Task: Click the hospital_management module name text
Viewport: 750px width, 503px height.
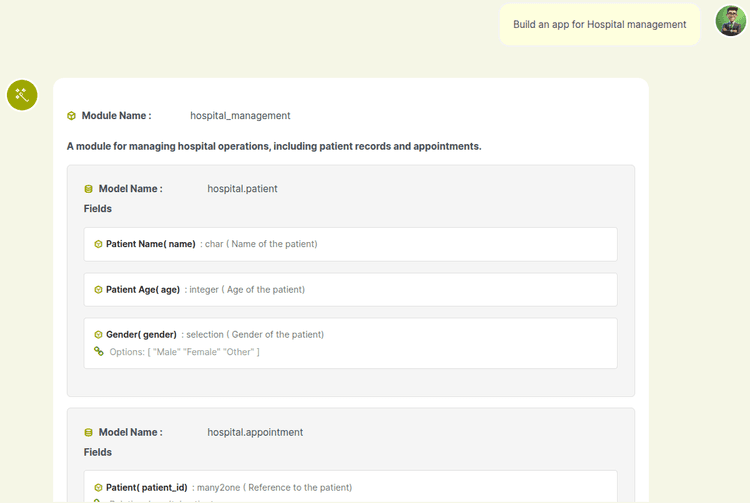Action: pos(240,116)
